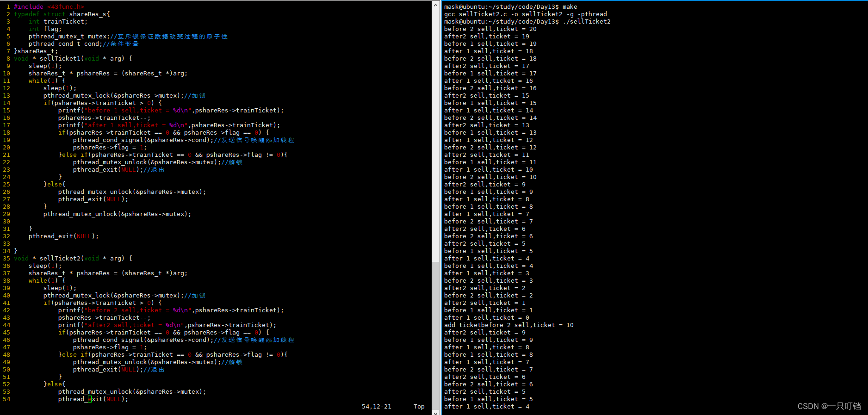Click output 'after2 sell,ticket = 11'
868x415 pixels.
487,155
